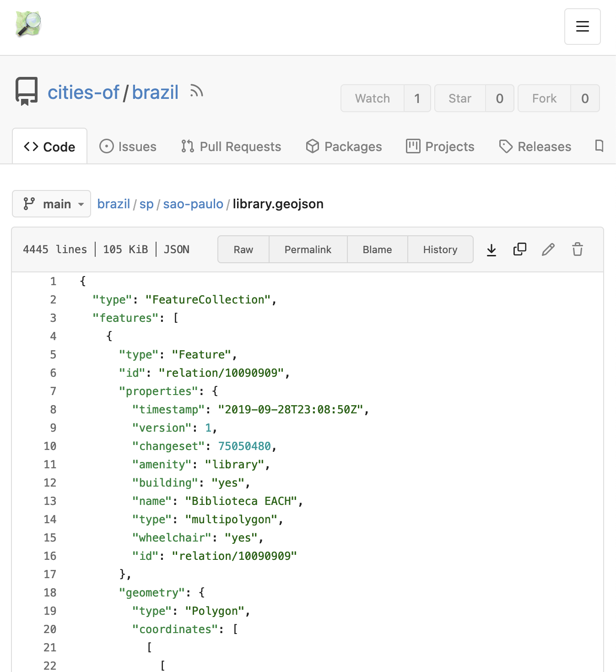Star the brazil repository
The width and height of the screenshot is (616, 672).
pos(460,98)
